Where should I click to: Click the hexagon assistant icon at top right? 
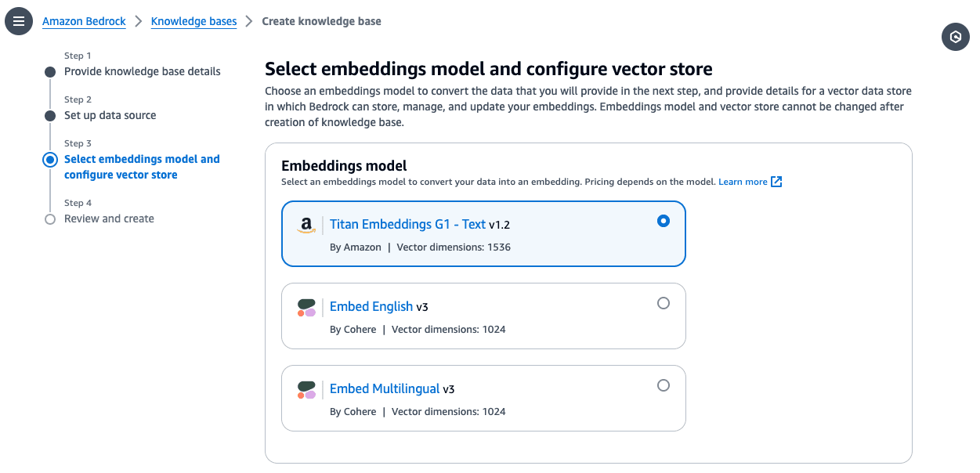tap(955, 37)
